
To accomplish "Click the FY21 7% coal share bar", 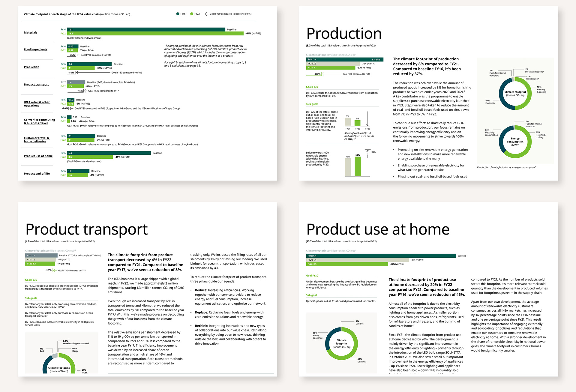I will click(x=348, y=122).
